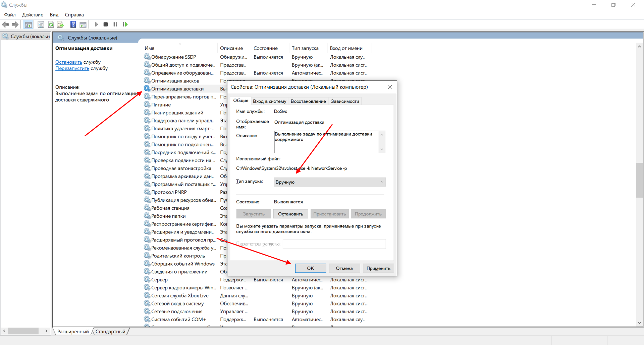The width and height of the screenshot is (644, 345).
Task: Click the gear icon of Оптимизация доставки
Action: (147, 88)
